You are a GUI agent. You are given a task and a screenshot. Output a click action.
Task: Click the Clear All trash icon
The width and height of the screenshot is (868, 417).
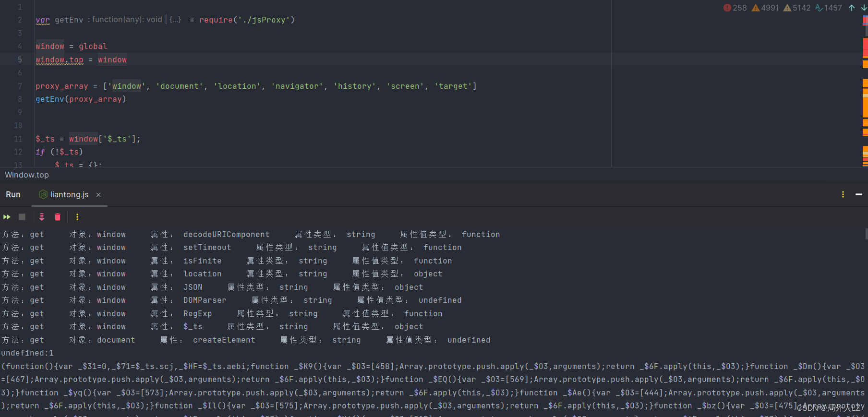click(x=58, y=217)
